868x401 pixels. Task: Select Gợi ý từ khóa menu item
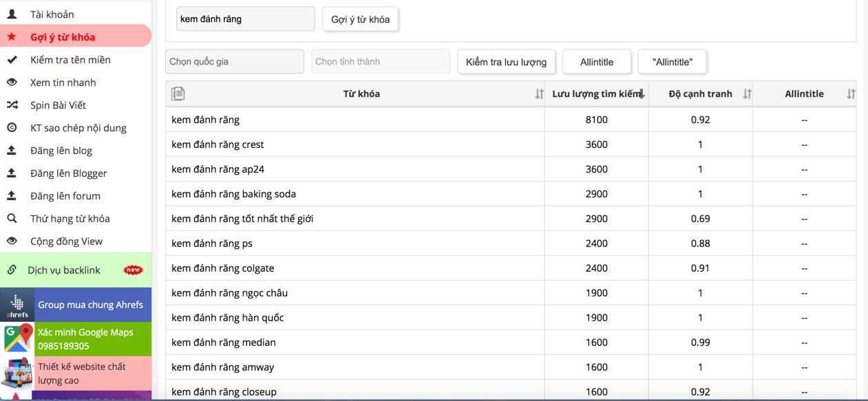(x=76, y=36)
